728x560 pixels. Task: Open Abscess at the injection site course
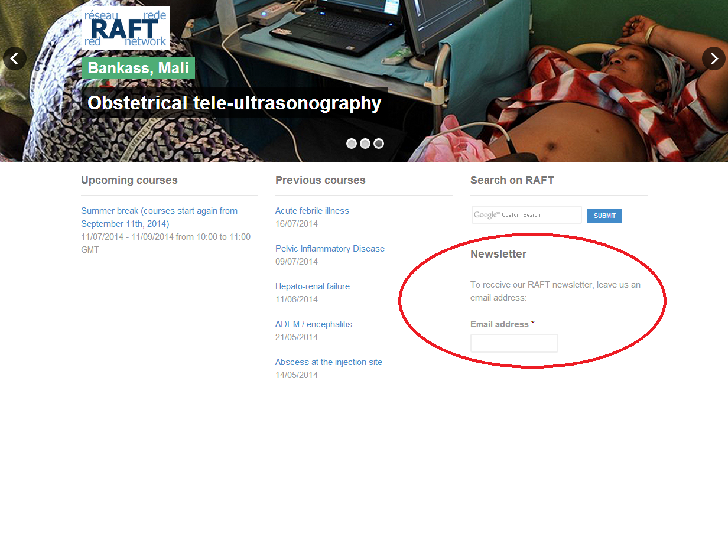(329, 362)
